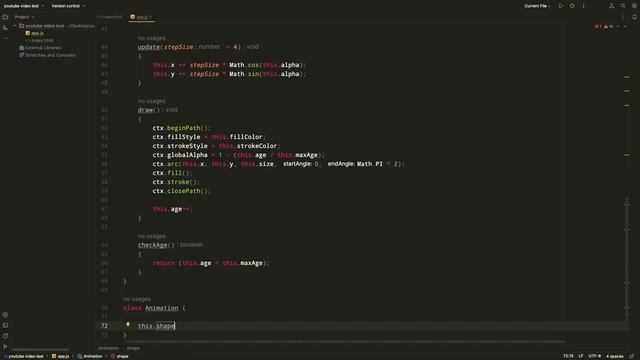Change the 4 spaces indent setting
The width and height of the screenshot is (640, 360).
click(x=615, y=356)
